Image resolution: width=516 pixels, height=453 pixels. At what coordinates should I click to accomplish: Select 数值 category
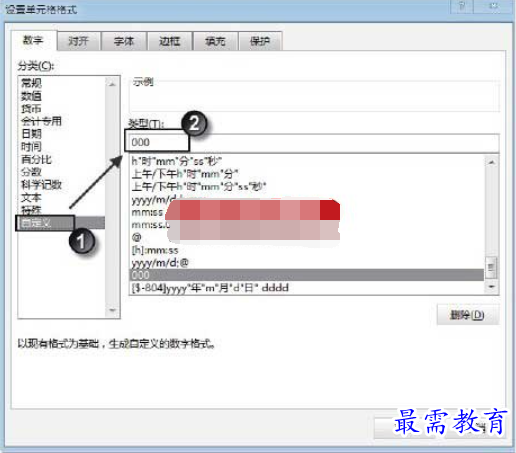coord(31,96)
